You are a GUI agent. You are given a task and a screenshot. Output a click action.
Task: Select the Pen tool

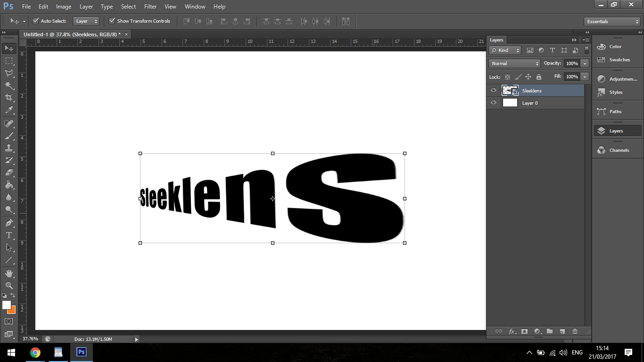[x=9, y=223]
